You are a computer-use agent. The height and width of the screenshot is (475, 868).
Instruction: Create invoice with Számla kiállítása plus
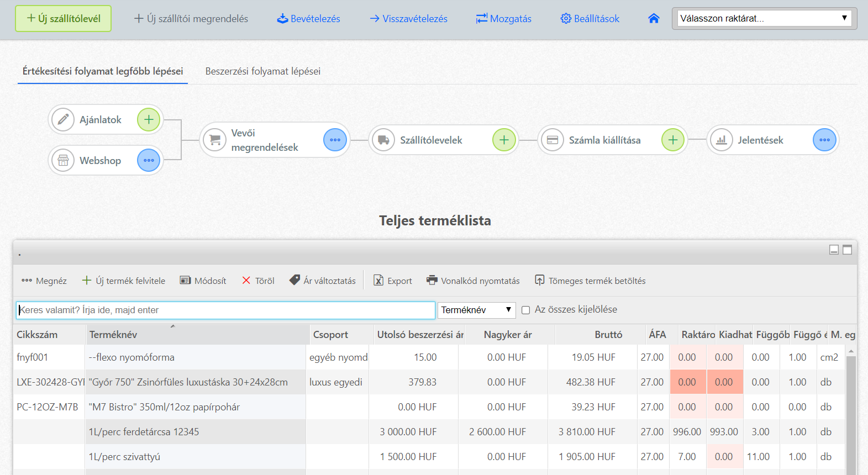click(673, 140)
